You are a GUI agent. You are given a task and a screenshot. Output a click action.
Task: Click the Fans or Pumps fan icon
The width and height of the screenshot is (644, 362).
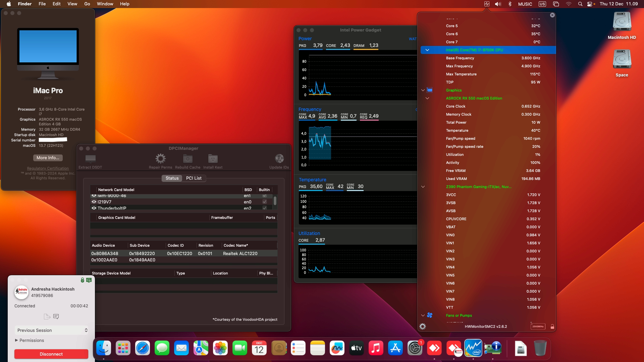pos(430,315)
